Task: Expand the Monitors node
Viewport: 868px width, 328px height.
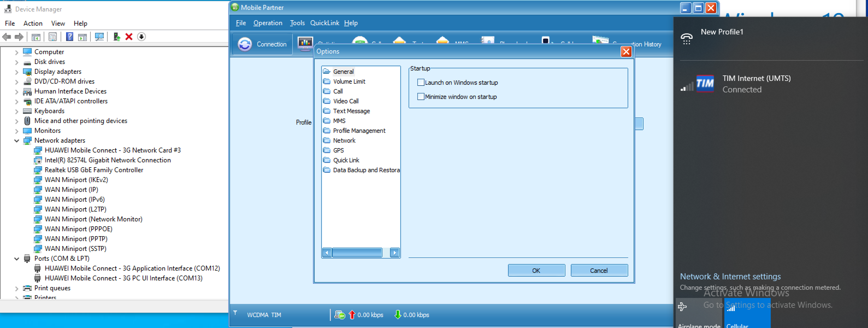Action: [16, 131]
